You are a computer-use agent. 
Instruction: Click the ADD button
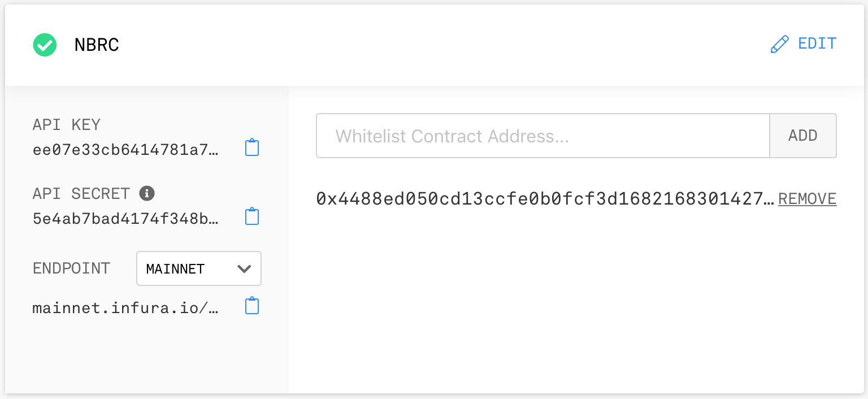pyautogui.click(x=803, y=136)
